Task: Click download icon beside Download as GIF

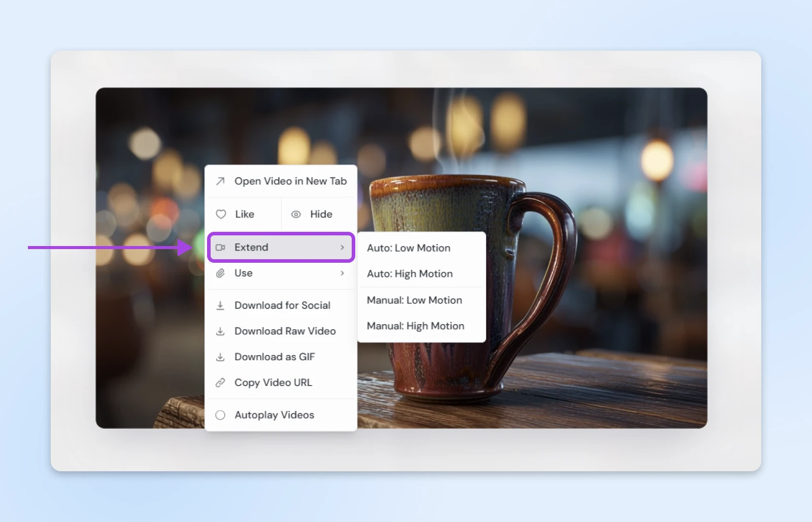Action: click(220, 357)
